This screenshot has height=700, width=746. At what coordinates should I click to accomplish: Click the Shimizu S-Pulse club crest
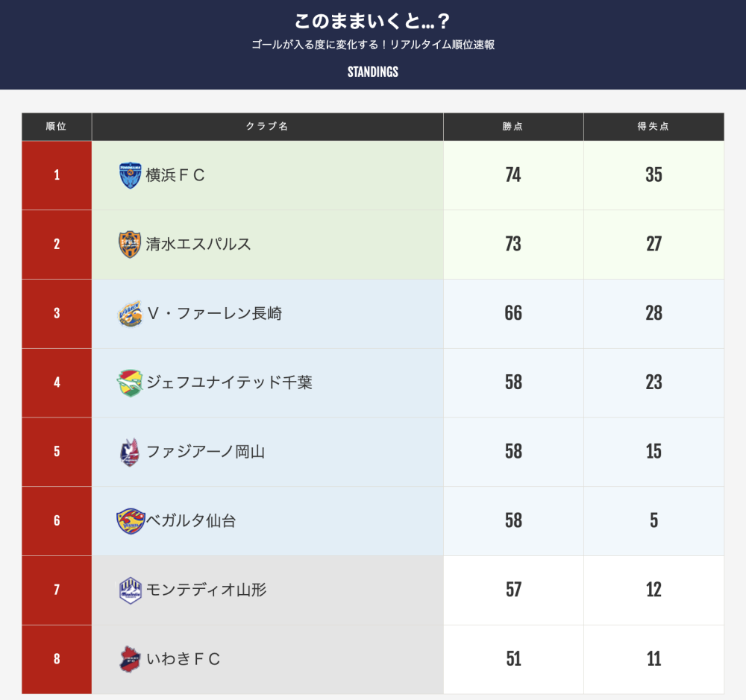[130, 245]
